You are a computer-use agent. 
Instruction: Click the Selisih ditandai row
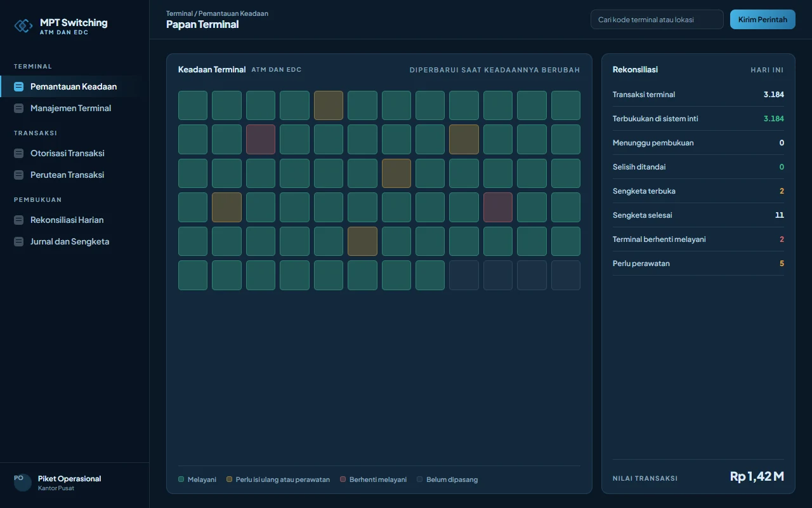pyautogui.click(x=698, y=167)
